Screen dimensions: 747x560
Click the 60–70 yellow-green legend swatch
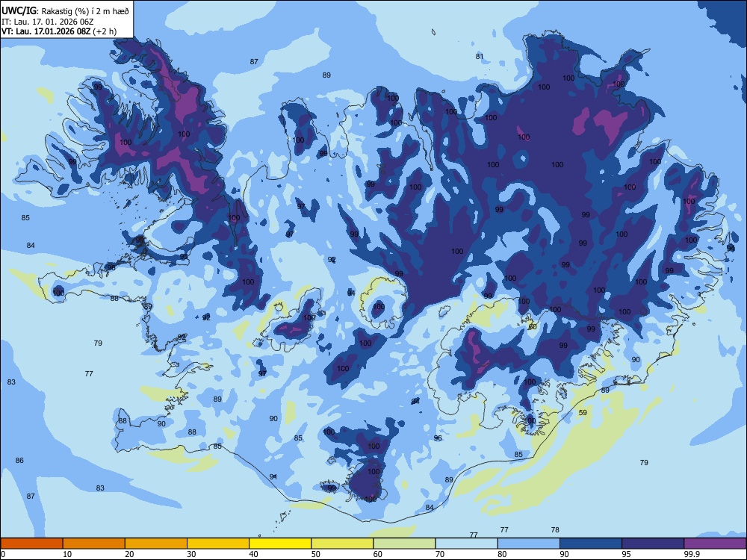coord(404,544)
